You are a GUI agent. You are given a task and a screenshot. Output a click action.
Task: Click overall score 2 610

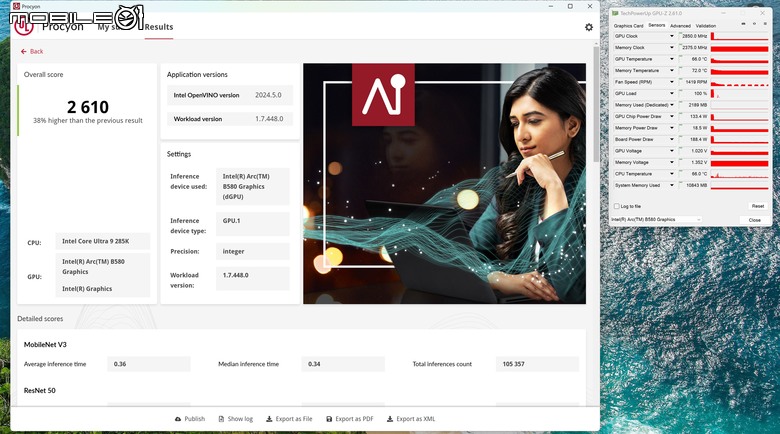(x=88, y=107)
